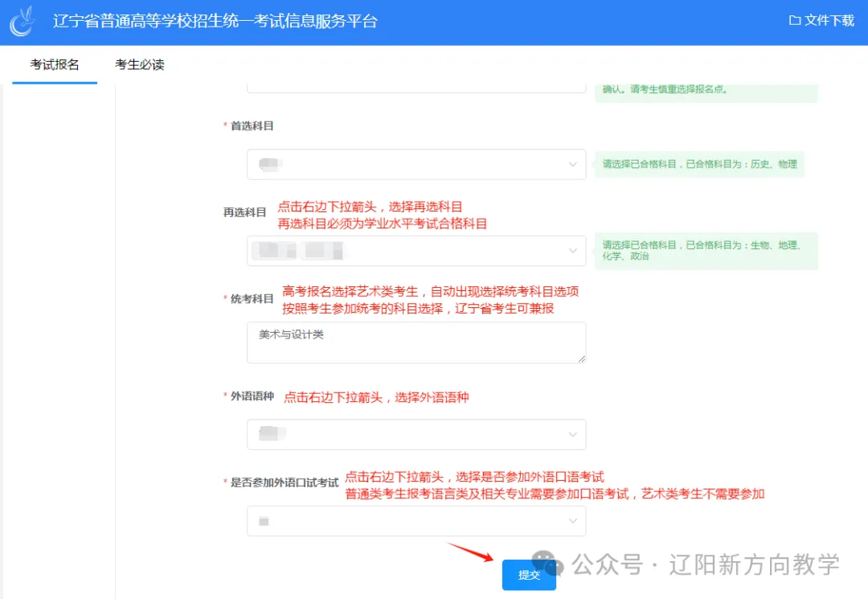Click the 美术与设计类 text value

(291, 334)
